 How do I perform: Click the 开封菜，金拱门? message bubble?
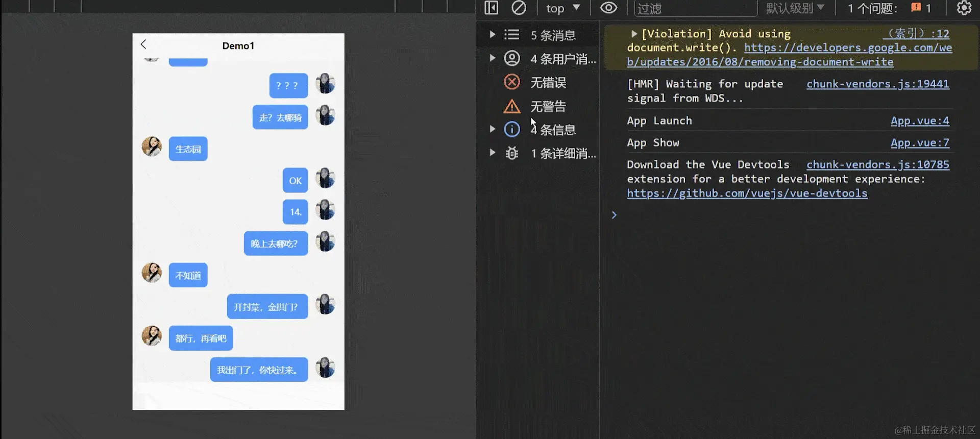pyautogui.click(x=267, y=307)
